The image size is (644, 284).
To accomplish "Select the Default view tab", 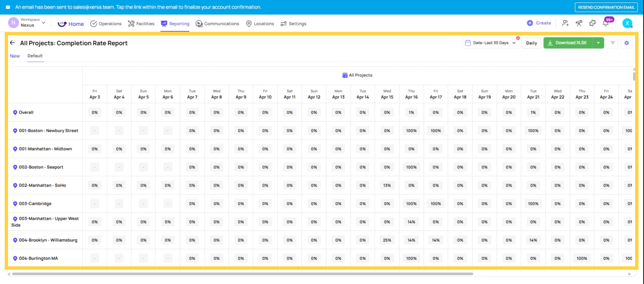I will (x=35, y=56).
